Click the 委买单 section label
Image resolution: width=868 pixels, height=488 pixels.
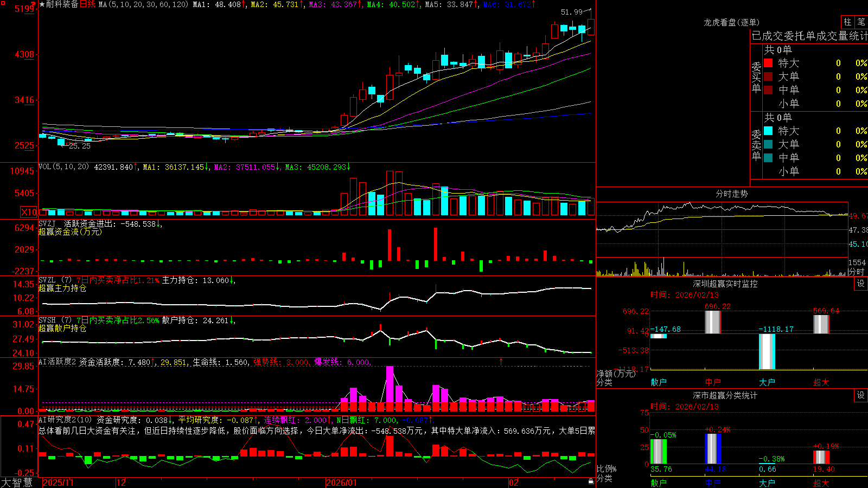click(x=756, y=78)
